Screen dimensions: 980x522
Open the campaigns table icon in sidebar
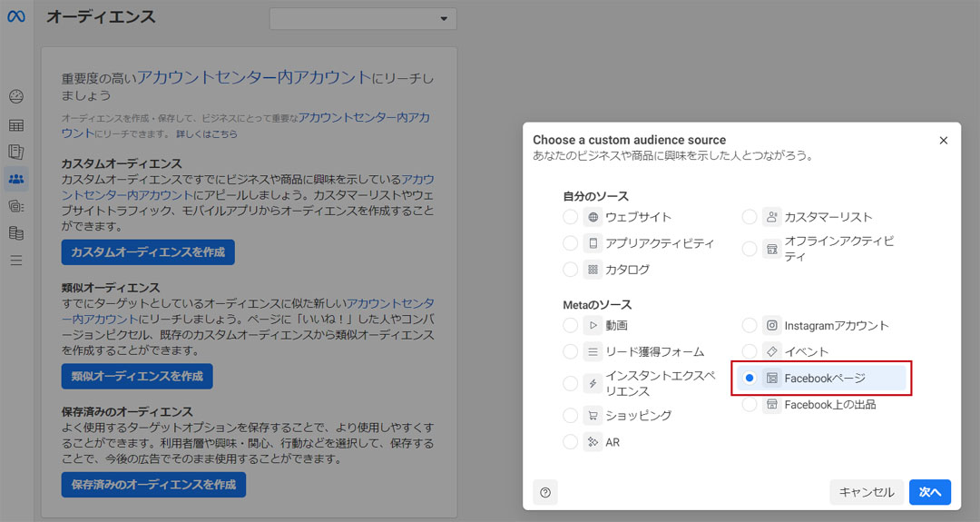pyautogui.click(x=16, y=125)
